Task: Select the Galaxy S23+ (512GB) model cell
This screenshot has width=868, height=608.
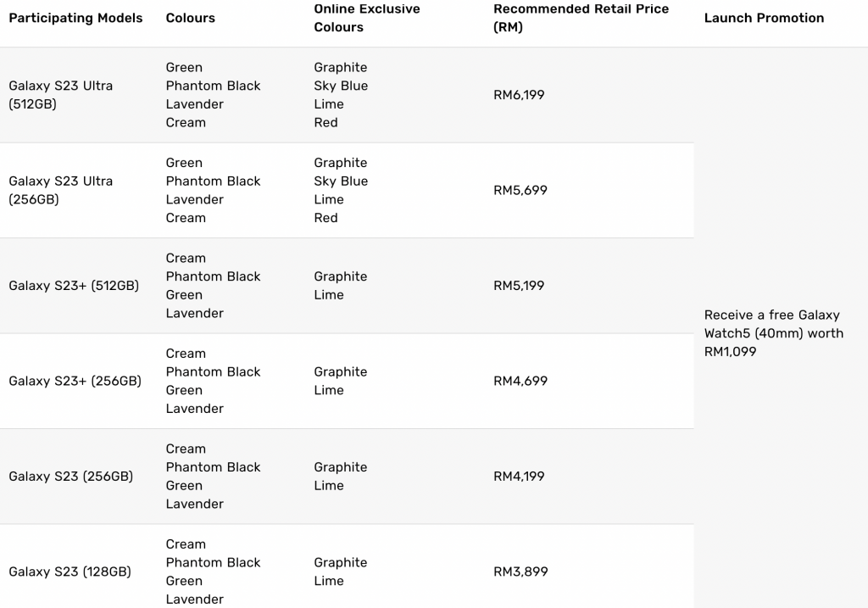Action: tap(74, 286)
